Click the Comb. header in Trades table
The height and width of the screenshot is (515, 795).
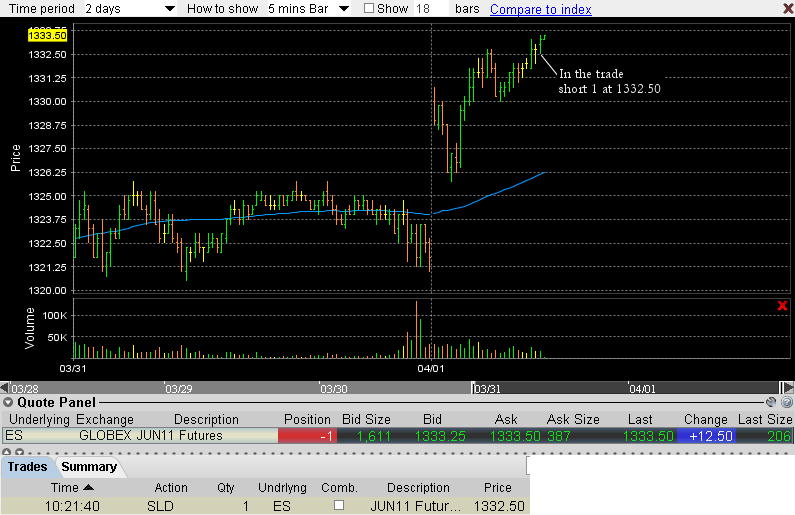click(339, 488)
